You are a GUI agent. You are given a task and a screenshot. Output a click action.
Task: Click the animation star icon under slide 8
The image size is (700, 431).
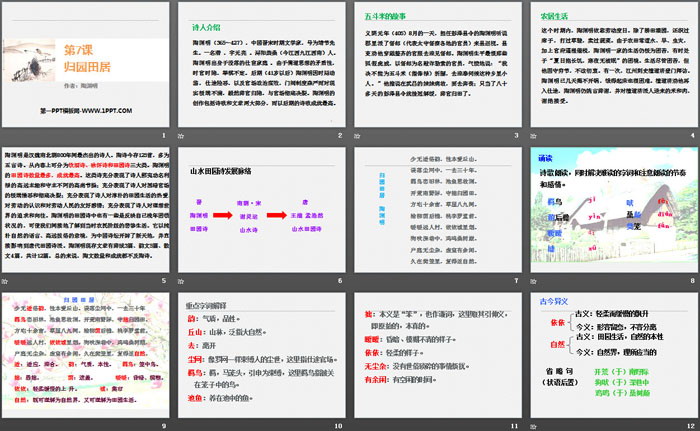(533, 281)
